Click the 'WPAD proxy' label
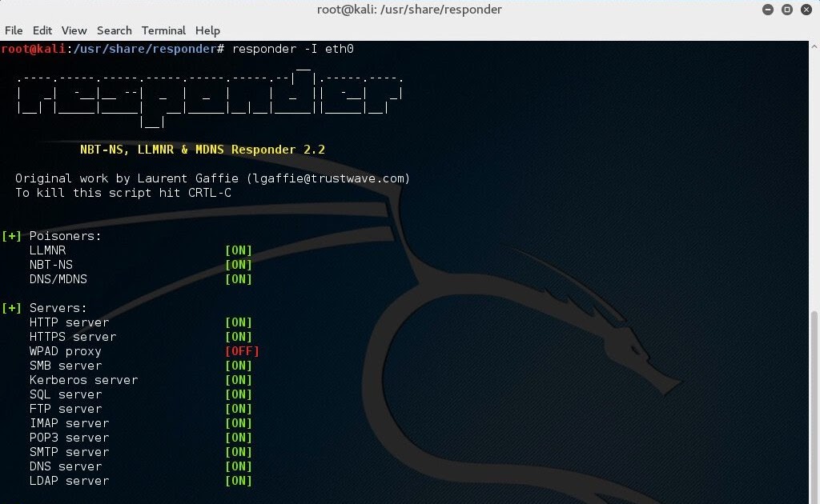The width and height of the screenshot is (820, 504). click(x=66, y=351)
